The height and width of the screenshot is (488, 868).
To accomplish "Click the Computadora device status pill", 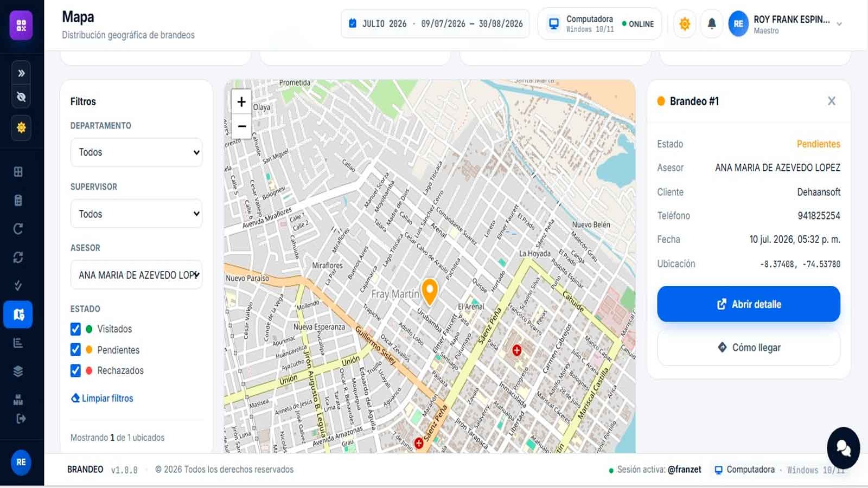I will tap(599, 24).
